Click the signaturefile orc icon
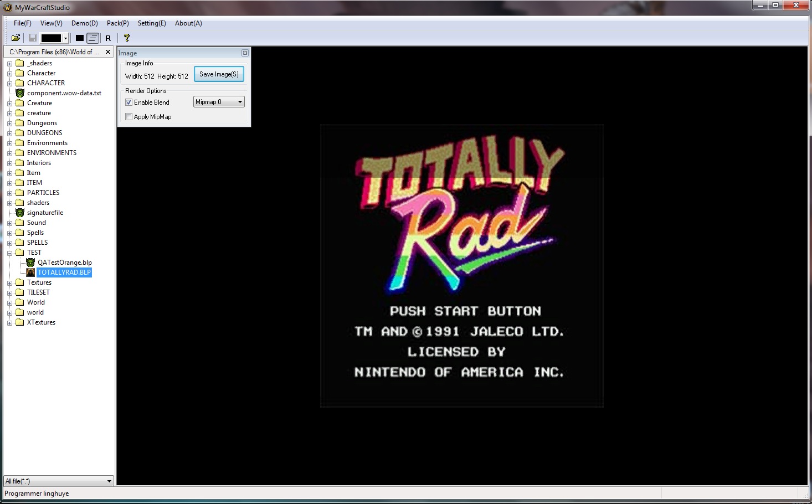The width and height of the screenshot is (812, 504). coord(20,213)
